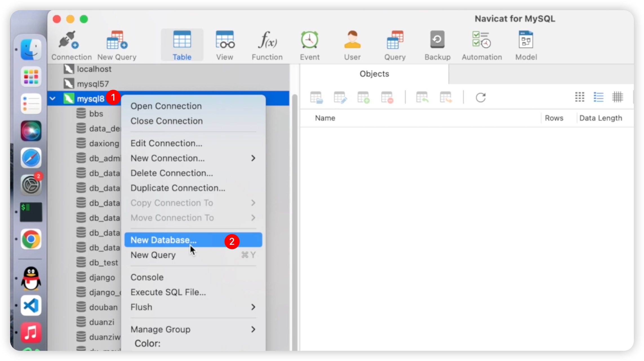644x361 pixels.
Task: Click the Delete Table minus icon
Action: click(x=387, y=98)
